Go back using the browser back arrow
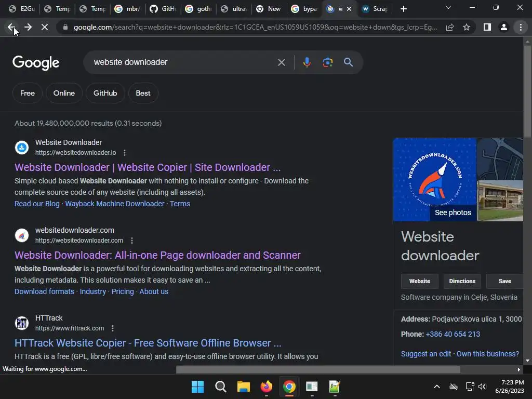The image size is (532, 399). pyautogui.click(x=11, y=27)
